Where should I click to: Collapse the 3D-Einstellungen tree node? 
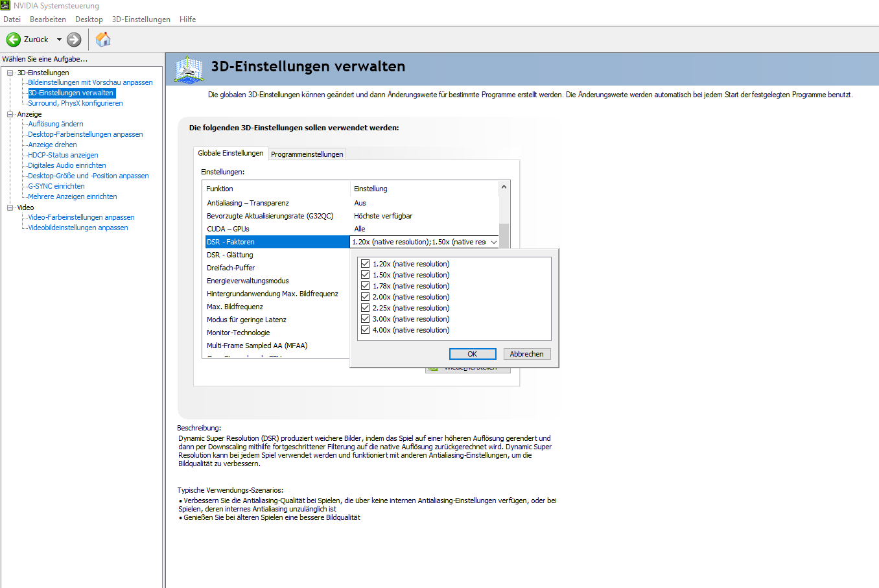[x=10, y=73]
